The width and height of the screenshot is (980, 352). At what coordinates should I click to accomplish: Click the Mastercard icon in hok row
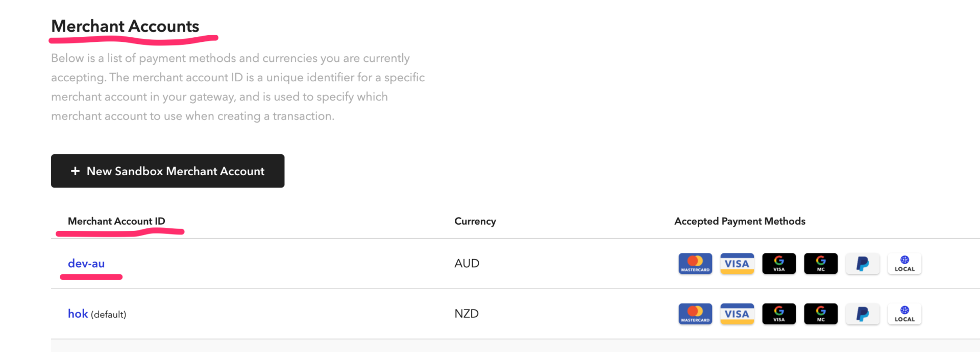695,314
